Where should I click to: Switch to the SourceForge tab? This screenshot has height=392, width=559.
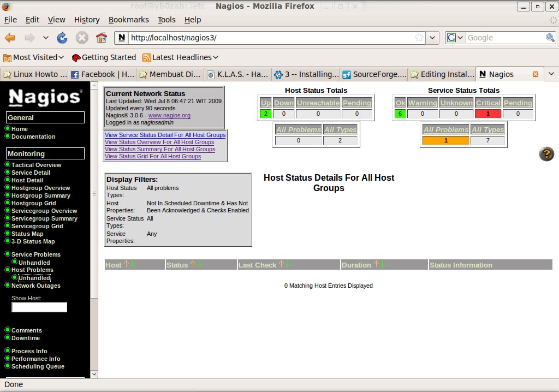click(x=373, y=74)
